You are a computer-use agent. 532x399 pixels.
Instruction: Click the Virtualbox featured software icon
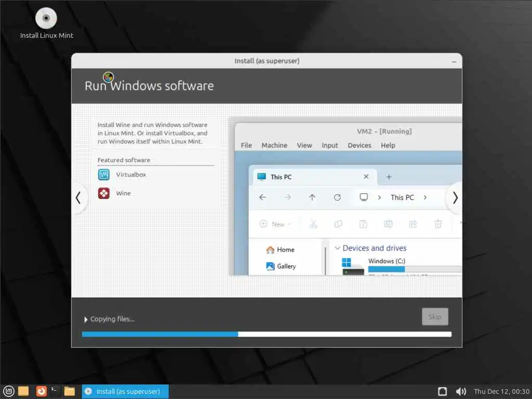pos(104,175)
